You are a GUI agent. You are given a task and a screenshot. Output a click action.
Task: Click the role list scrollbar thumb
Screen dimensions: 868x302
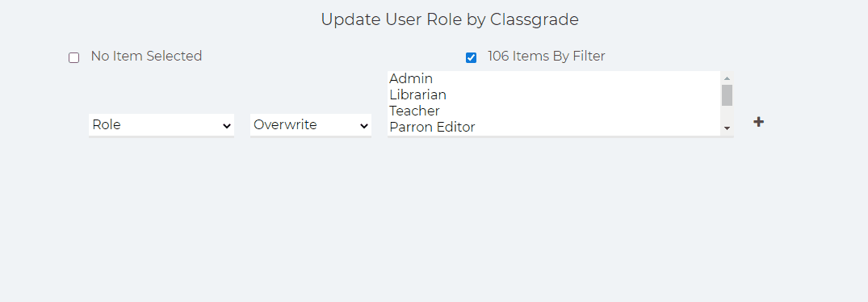coord(728,95)
